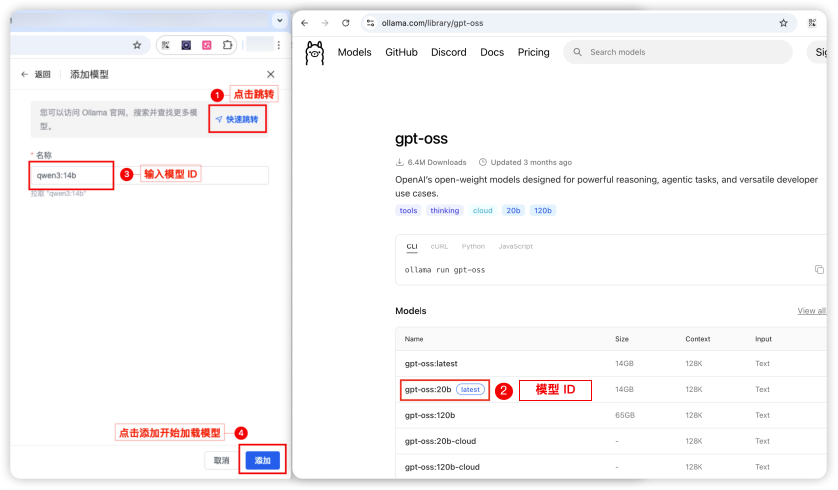
Task: Switch to the Python tab
Action: click(473, 246)
